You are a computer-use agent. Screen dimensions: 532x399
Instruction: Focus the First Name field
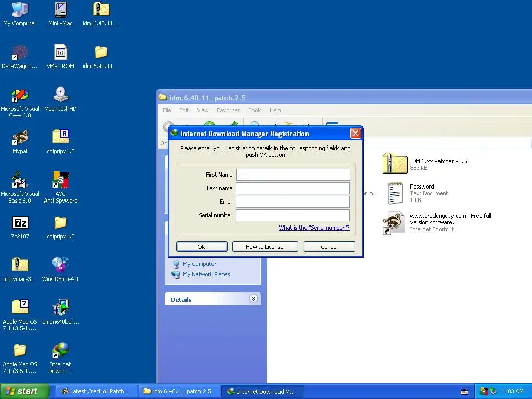293,175
